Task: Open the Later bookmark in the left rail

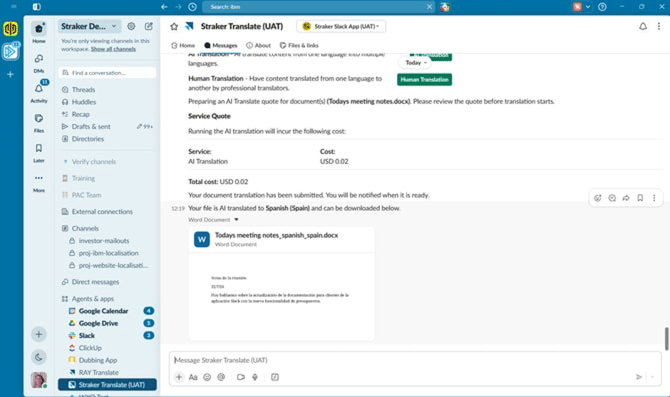Action: [38, 152]
